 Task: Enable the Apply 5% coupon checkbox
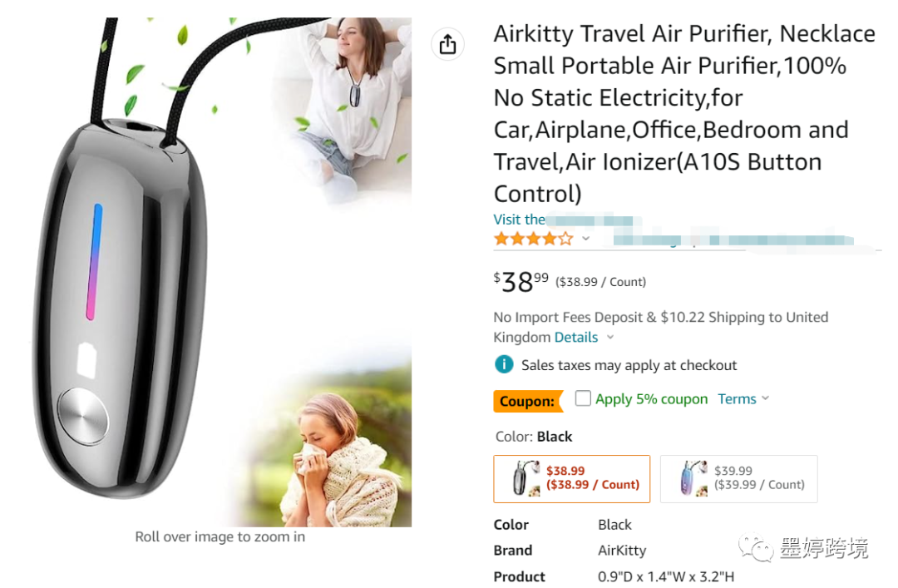(582, 398)
